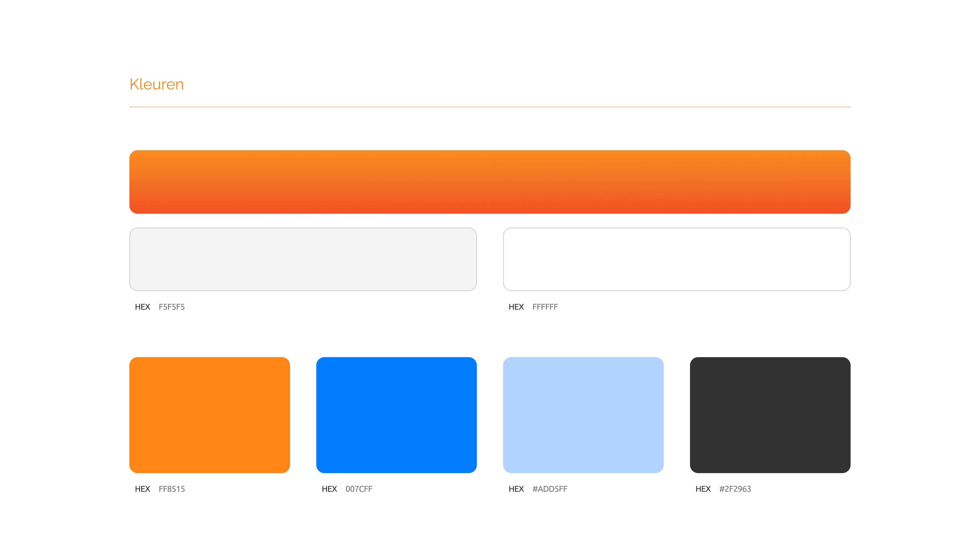The width and height of the screenshot is (980, 551).
Task: Click the #2F2963 hex value text
Action: pos(735,489)
